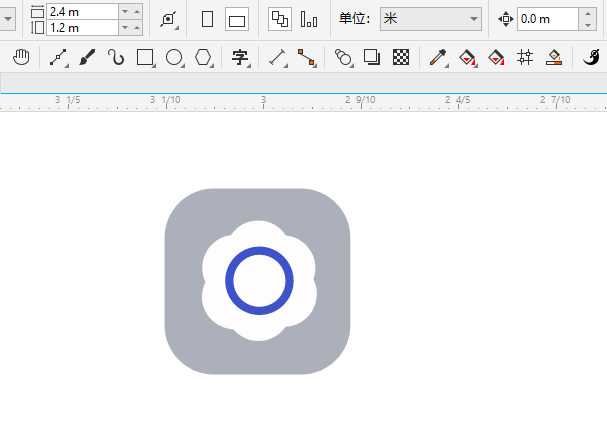Viewport: 607px width, 448px height.
Task: Set page to portrait orientation
Action: pos(207,19)
